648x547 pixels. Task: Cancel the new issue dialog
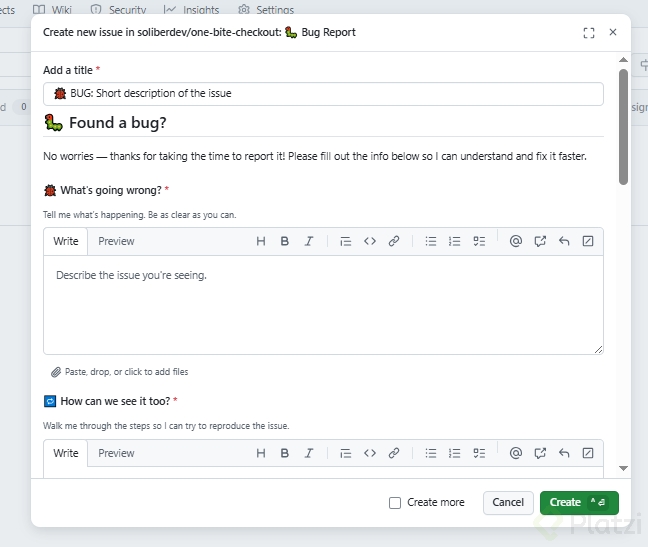(508, 502)
